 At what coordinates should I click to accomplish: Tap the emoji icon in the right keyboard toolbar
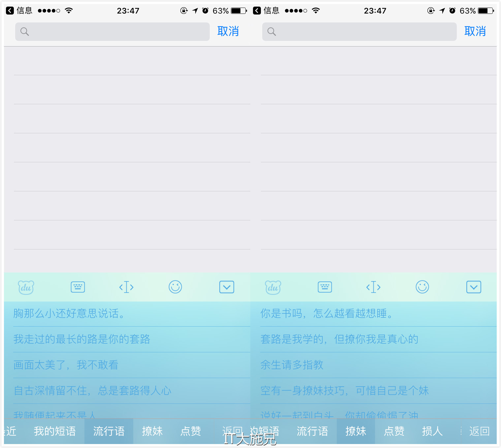pyautogui.click(x=423, y=287)
